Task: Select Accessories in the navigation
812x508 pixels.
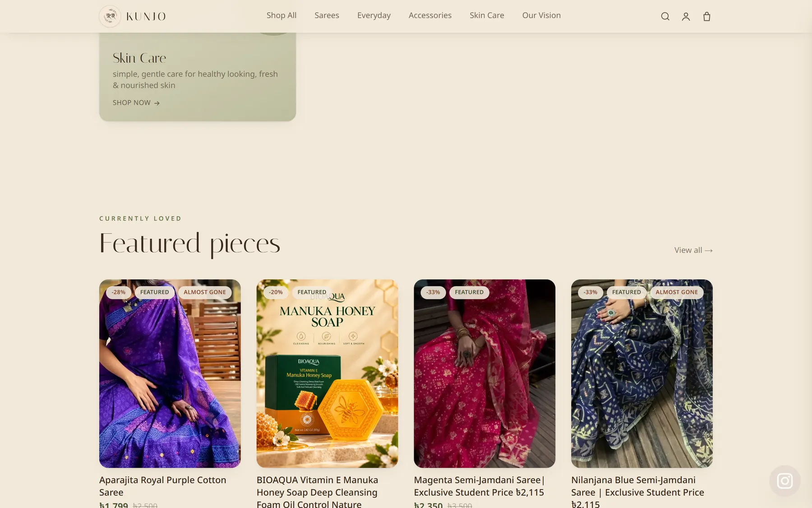Action: coord(430,15)
